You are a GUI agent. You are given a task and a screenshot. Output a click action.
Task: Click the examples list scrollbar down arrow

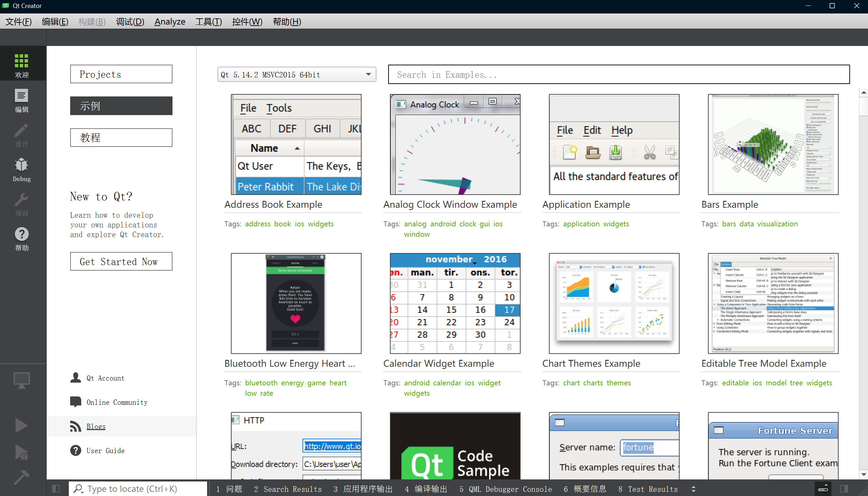click(x=864, y=475)
